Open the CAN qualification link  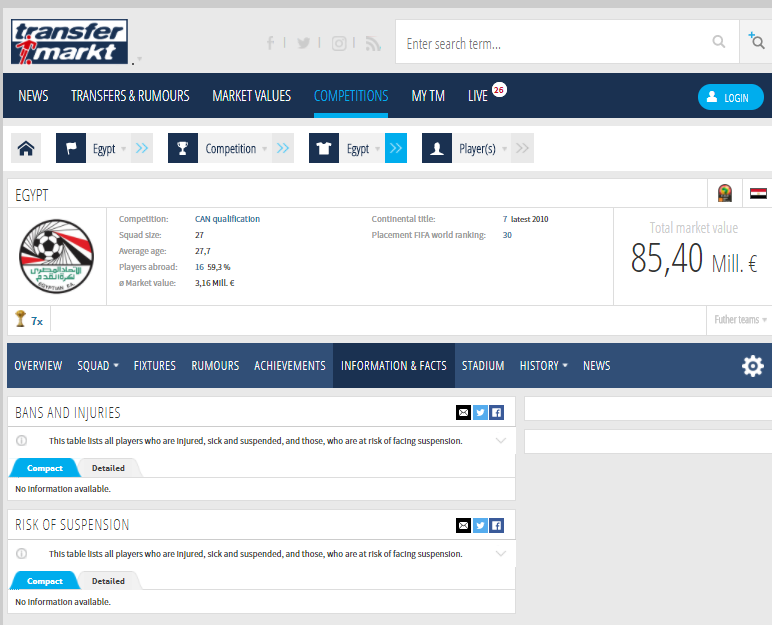coord(227,219)
